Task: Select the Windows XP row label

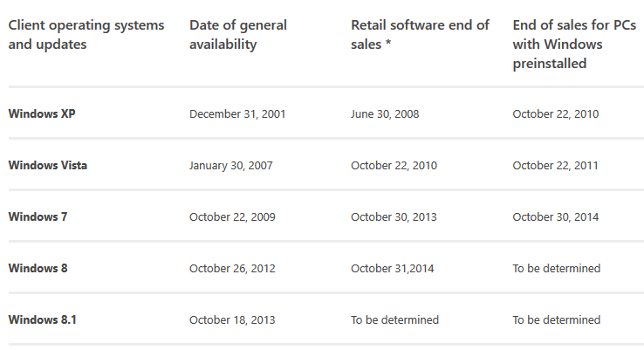Action: pos(42,113)
